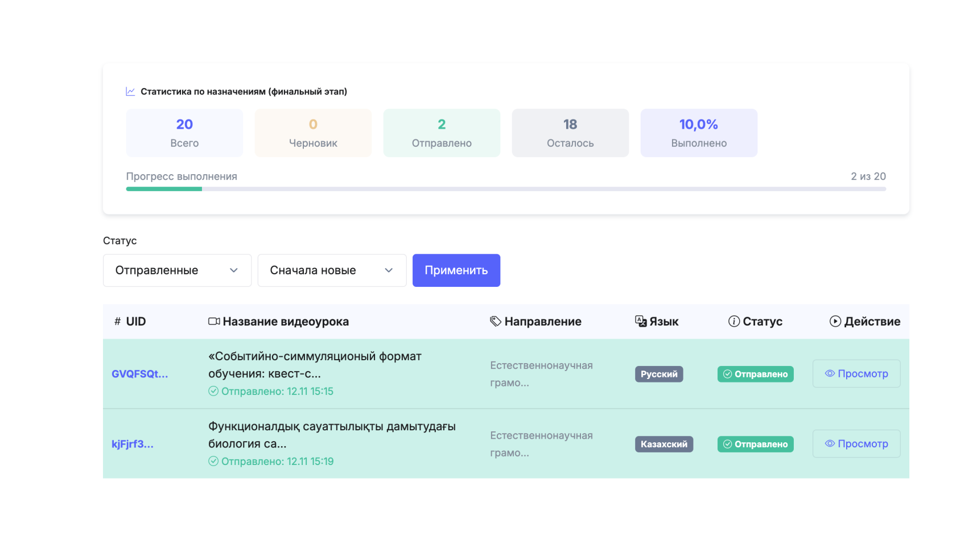The height and width of the screenshot is (560, 956).
Task: Open the GVQFSQt... UID link
Action: [x=139, y=374]
